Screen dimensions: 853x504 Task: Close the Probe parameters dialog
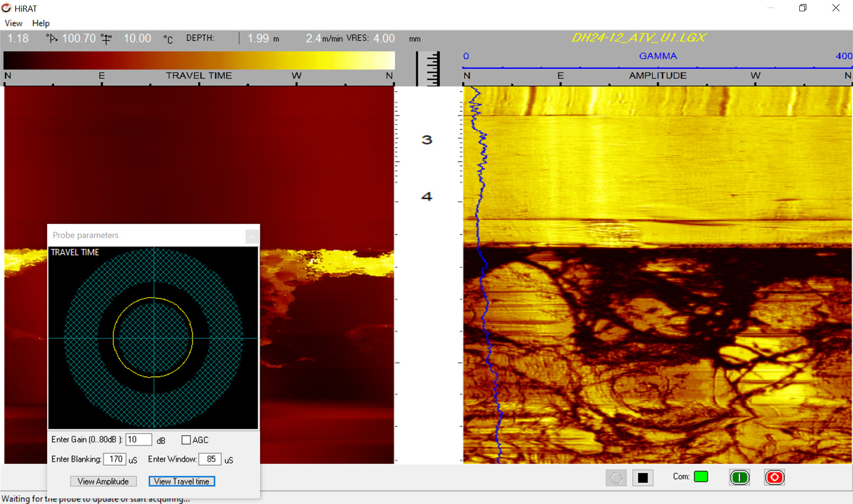tap(252, 236)
